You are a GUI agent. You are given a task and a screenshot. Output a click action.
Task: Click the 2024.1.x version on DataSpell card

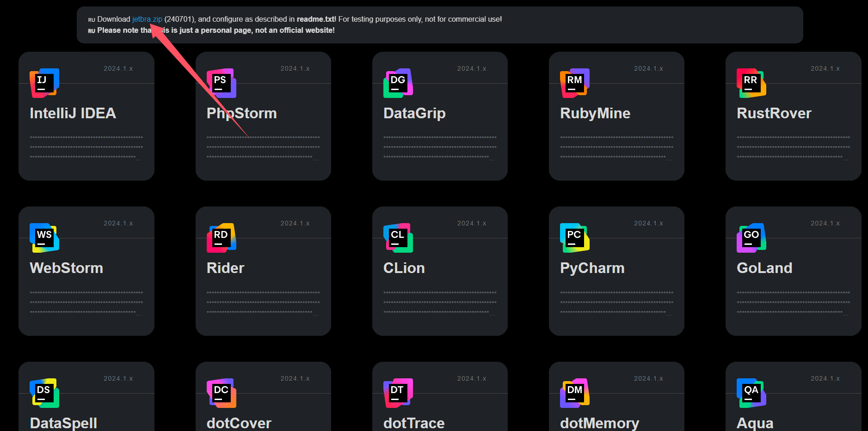click(x=118, y=378)
